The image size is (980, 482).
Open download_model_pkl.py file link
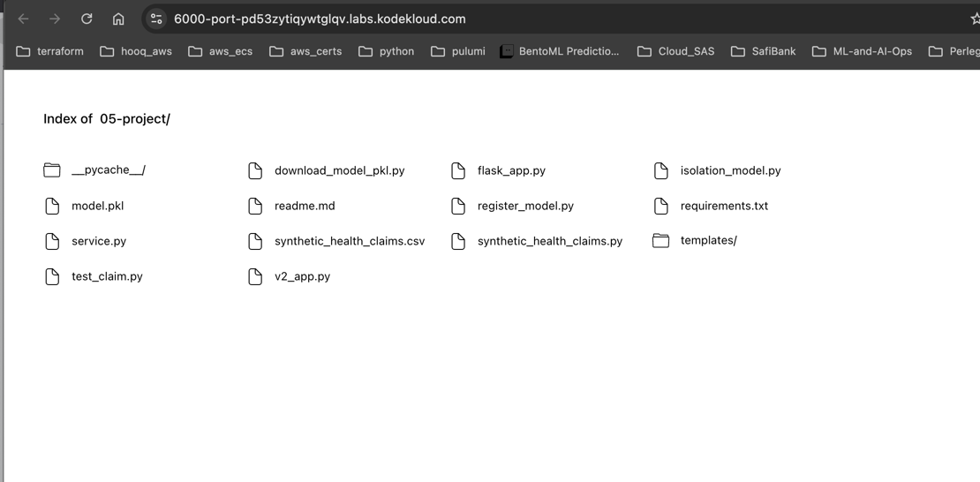pos(339,170)
